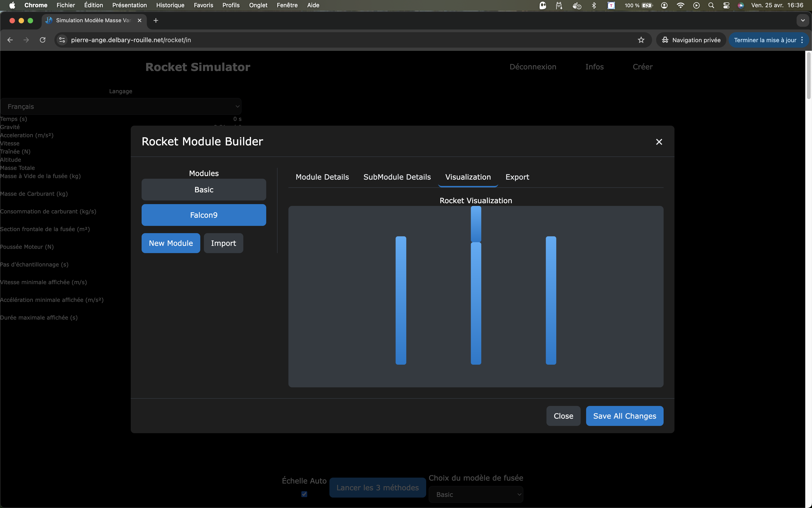
Task: Open the Infos page link
Action: pos(594,67)
